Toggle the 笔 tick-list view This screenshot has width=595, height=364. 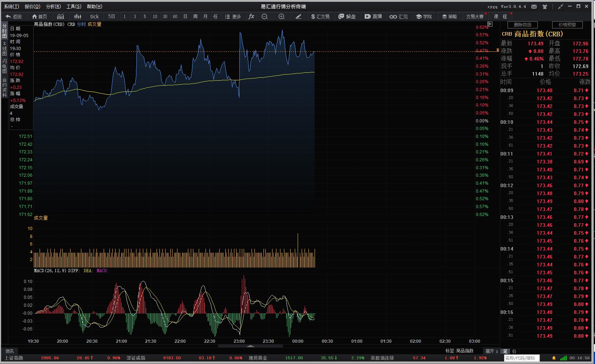tap(505, 351)
